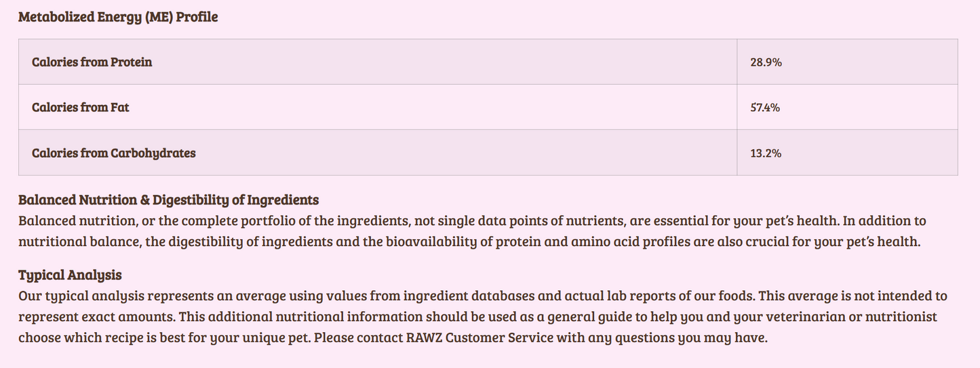Select the Calories from Protein row label
The width and height of the screenshot is (980, 368).
(x=92, y=62)
